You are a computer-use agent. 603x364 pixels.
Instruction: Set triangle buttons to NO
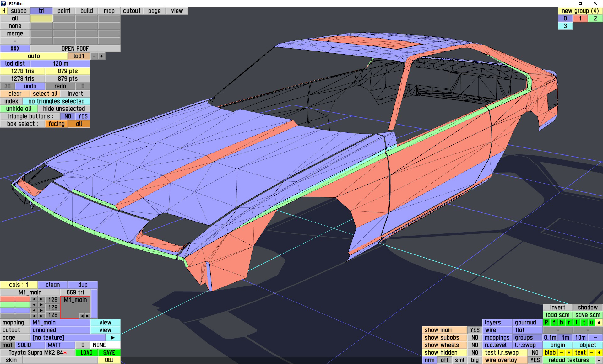point(68,116)
